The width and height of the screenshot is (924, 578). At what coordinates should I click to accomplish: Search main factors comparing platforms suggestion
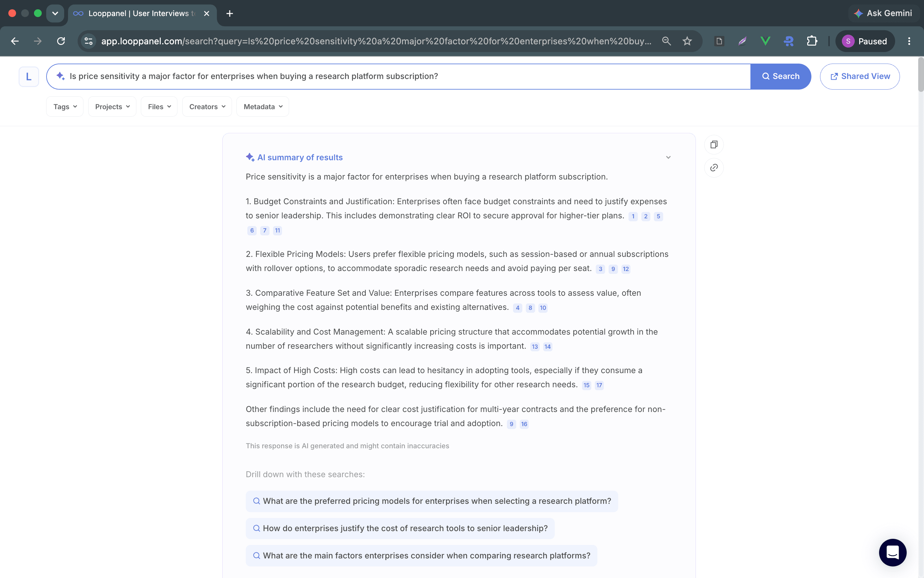point(422,556)
